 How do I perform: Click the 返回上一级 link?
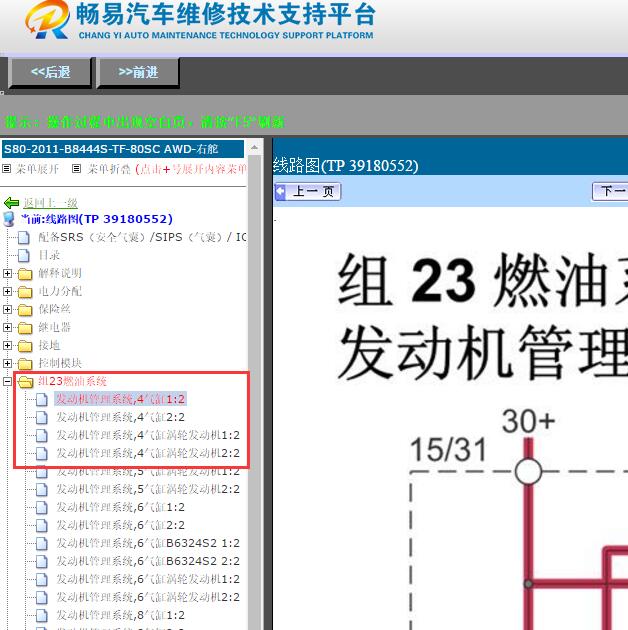pyautogui.click(x=50, y=203)
